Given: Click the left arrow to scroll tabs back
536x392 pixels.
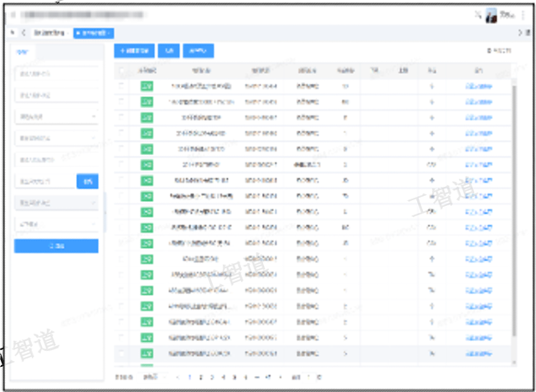Looking at the screenshot, I should click(23, 33).
